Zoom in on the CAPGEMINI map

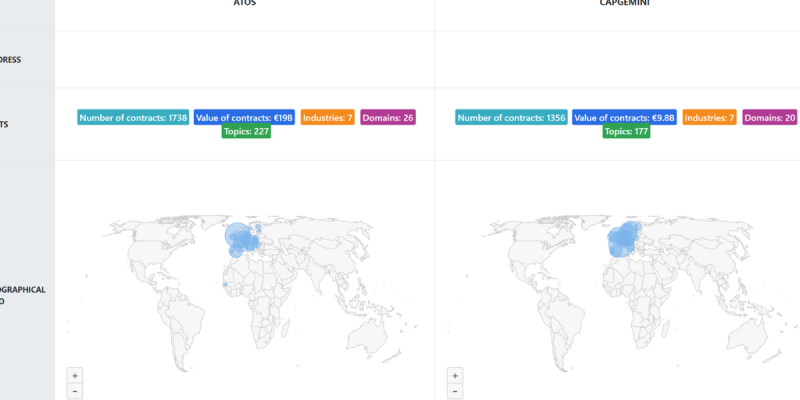click(x=455, y=376)
